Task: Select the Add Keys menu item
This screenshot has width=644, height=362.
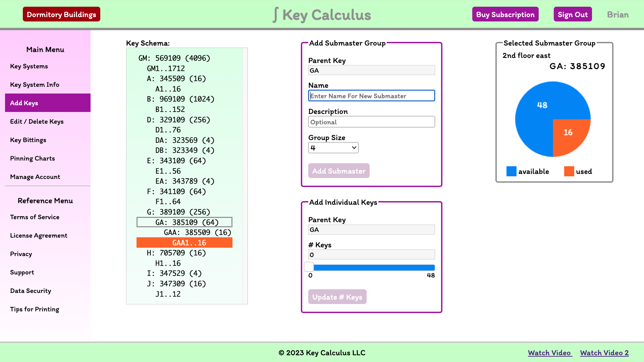Action: [x=48, y=103]
